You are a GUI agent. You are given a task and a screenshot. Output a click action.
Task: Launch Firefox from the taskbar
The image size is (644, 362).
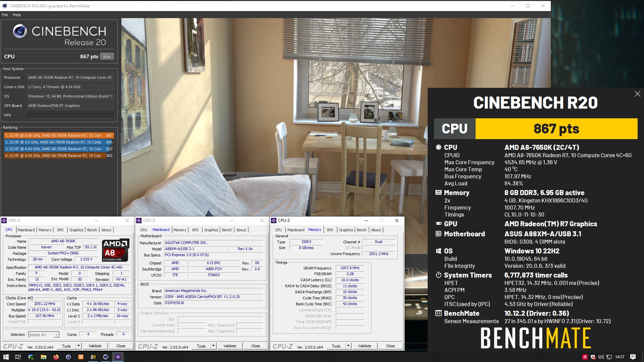56,357
